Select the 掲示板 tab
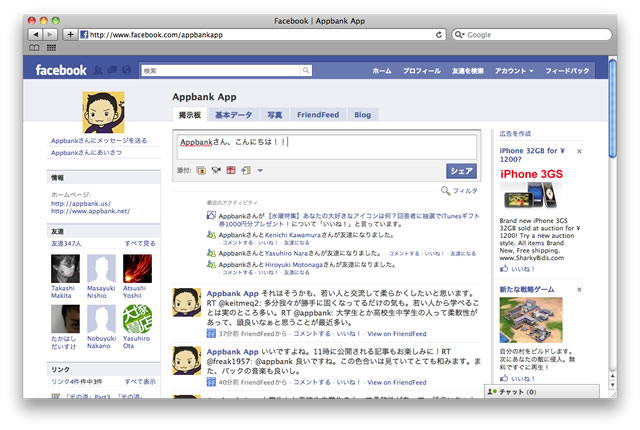 click(190, 115)
